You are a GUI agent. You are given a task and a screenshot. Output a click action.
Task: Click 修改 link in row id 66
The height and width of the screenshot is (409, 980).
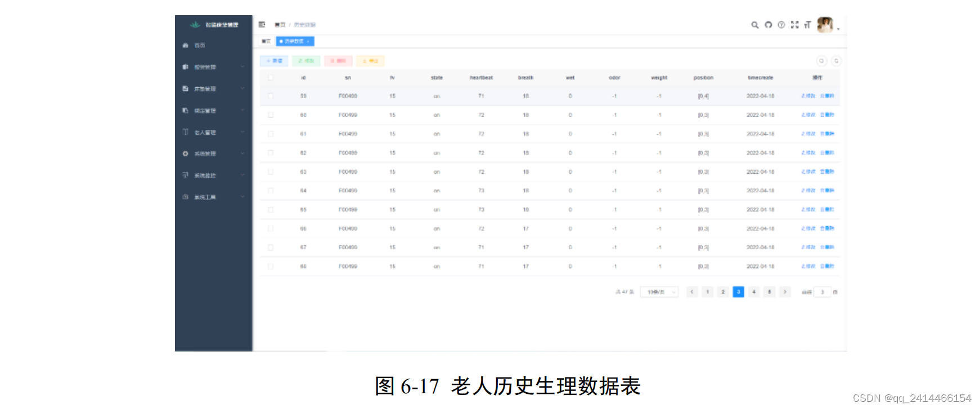(x=808, y=228)
